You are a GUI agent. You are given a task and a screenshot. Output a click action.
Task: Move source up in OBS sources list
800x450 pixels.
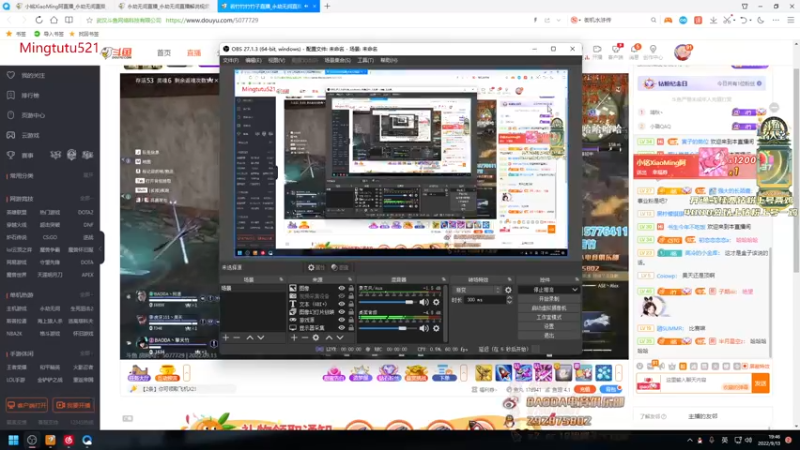329,338
